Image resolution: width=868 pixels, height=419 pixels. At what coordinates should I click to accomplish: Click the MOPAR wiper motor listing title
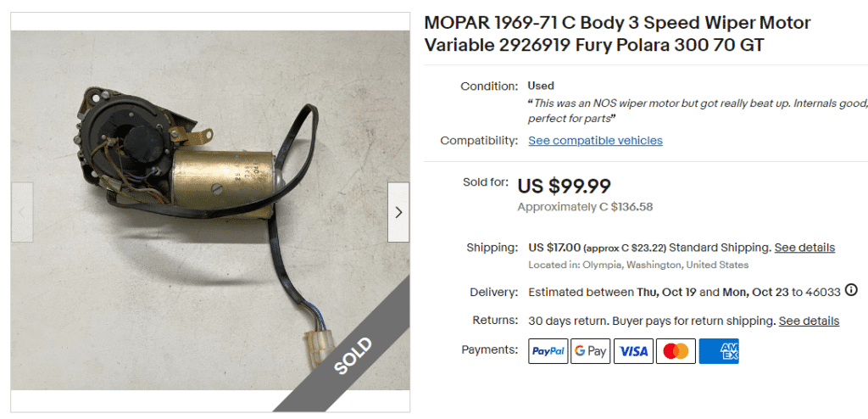tap(617, 34)
